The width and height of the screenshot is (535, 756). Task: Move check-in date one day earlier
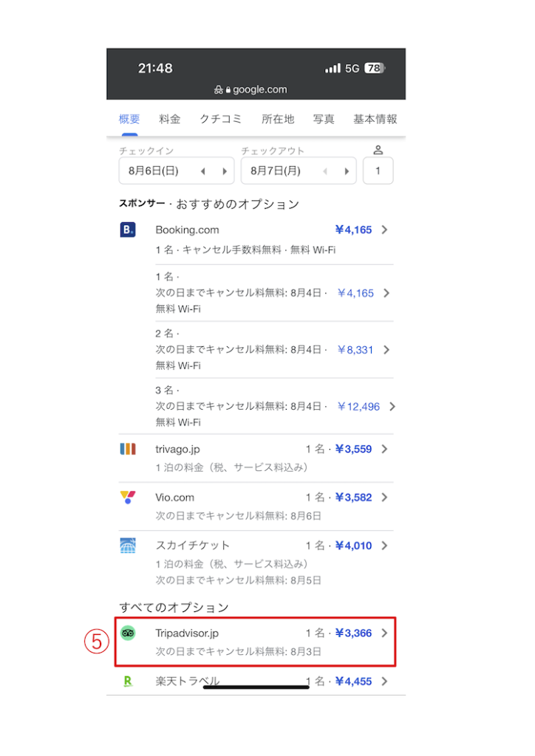[x=203, y=171]
